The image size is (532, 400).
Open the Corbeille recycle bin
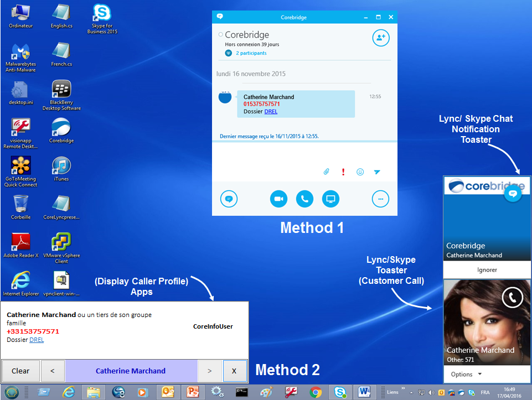point(20,207)
